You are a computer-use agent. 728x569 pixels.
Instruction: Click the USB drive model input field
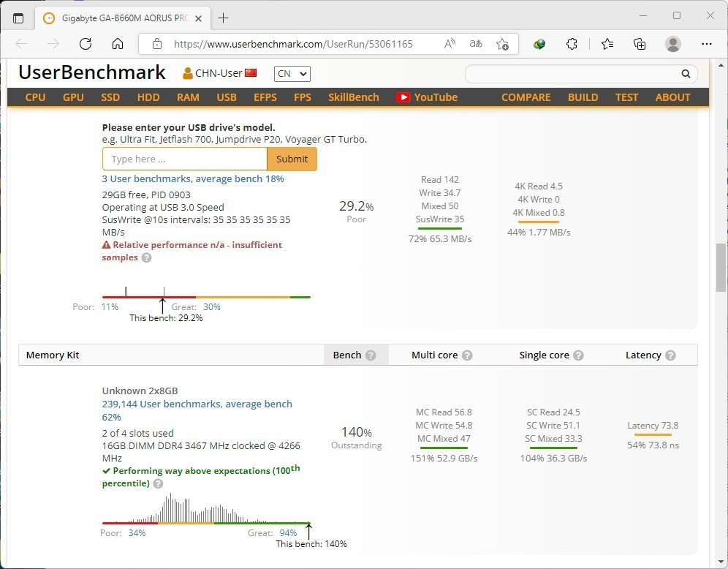[x=185, y=159]
